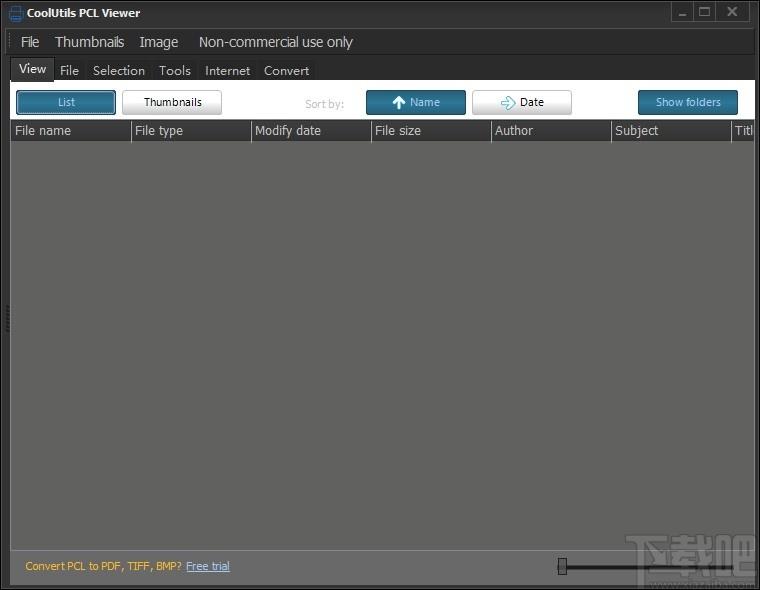The width and height of the screenshot is (760, 590).
Task: Open the Image menu
Action: 159,42
